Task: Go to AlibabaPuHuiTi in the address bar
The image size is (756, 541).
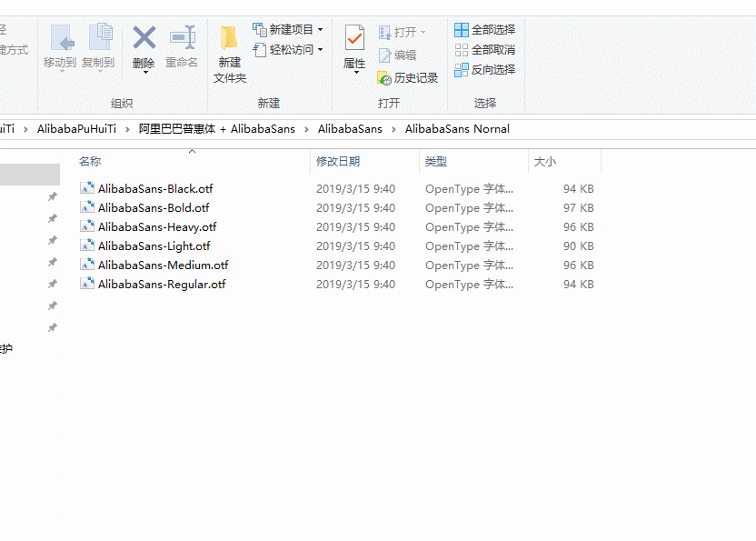Action: (x=76, y=129)
